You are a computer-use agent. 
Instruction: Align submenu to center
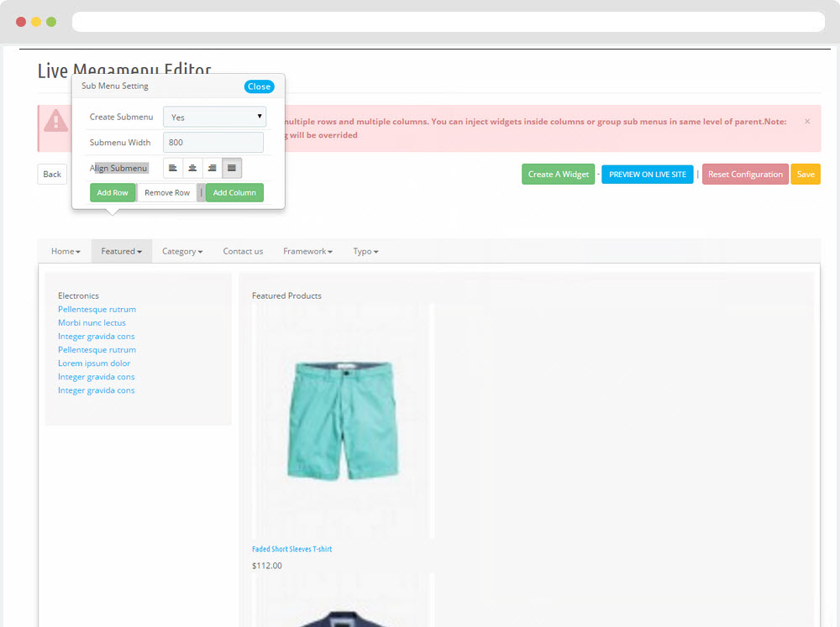(192, 168)
